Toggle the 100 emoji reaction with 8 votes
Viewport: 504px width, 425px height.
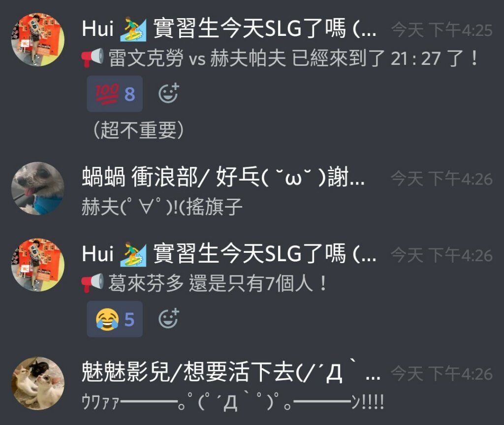(115, 94)
